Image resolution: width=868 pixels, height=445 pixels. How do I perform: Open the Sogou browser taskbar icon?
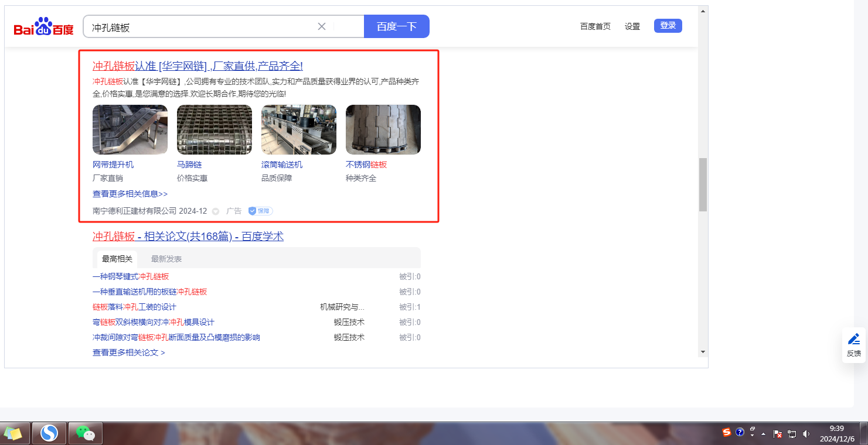(x=49, y=433)
